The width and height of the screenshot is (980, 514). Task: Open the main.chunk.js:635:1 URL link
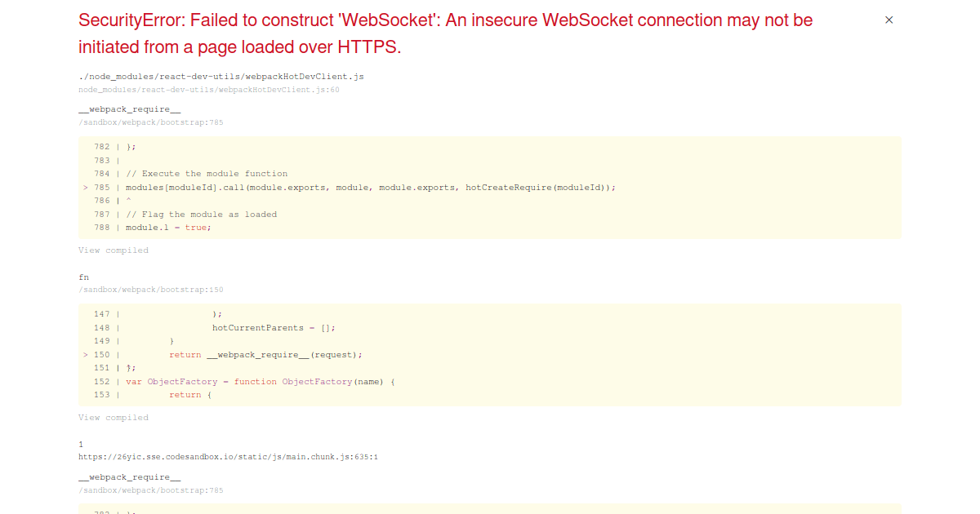pyautogui.click(x=228, y=457)
